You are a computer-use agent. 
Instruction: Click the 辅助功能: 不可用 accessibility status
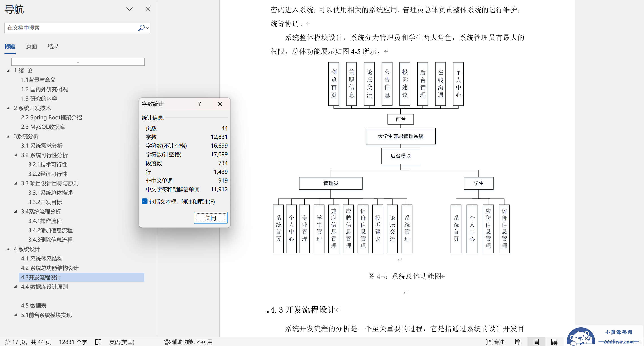pyautogui.click(x=188, y=342)
